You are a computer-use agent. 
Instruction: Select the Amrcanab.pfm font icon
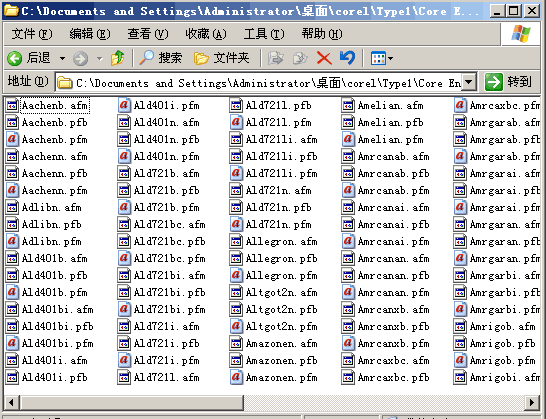click(x=348, y=190)
